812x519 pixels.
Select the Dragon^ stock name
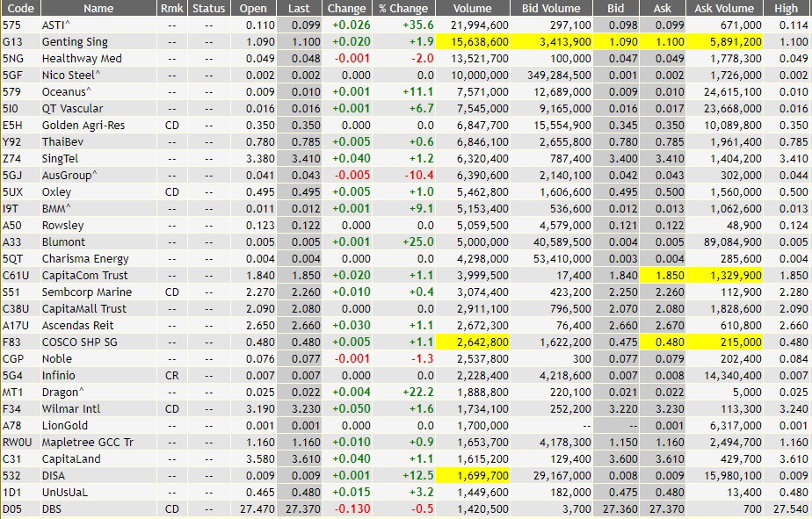click(x=62, y=393)
